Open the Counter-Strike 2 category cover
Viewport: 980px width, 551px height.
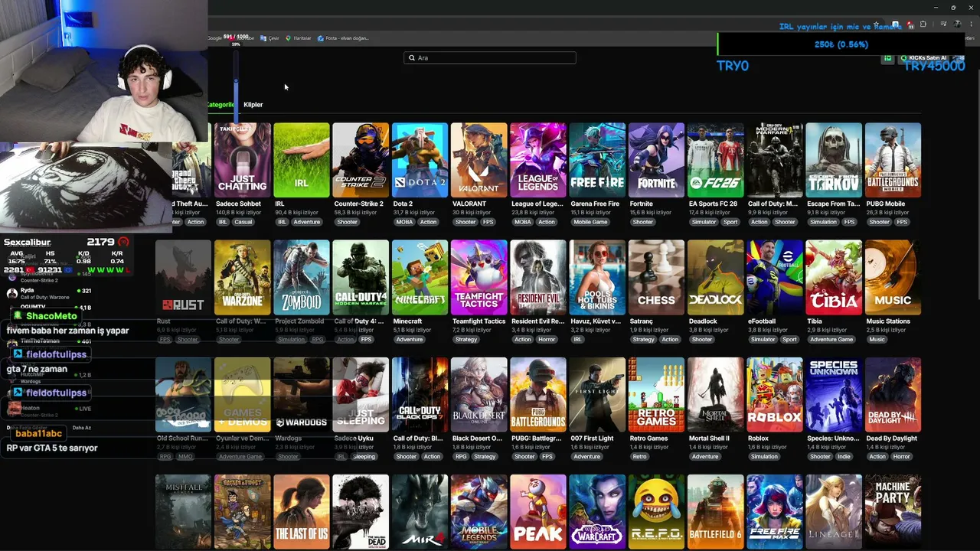click(361, 160)
